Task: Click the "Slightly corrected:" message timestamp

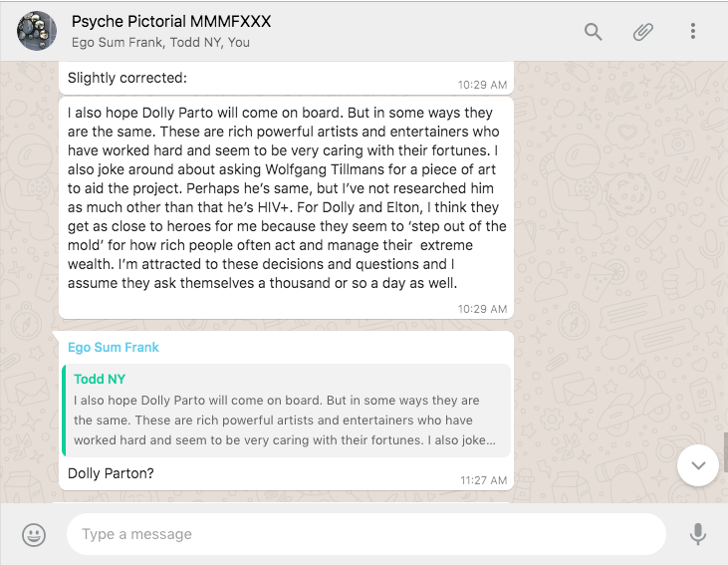Action: click(483, 85)
